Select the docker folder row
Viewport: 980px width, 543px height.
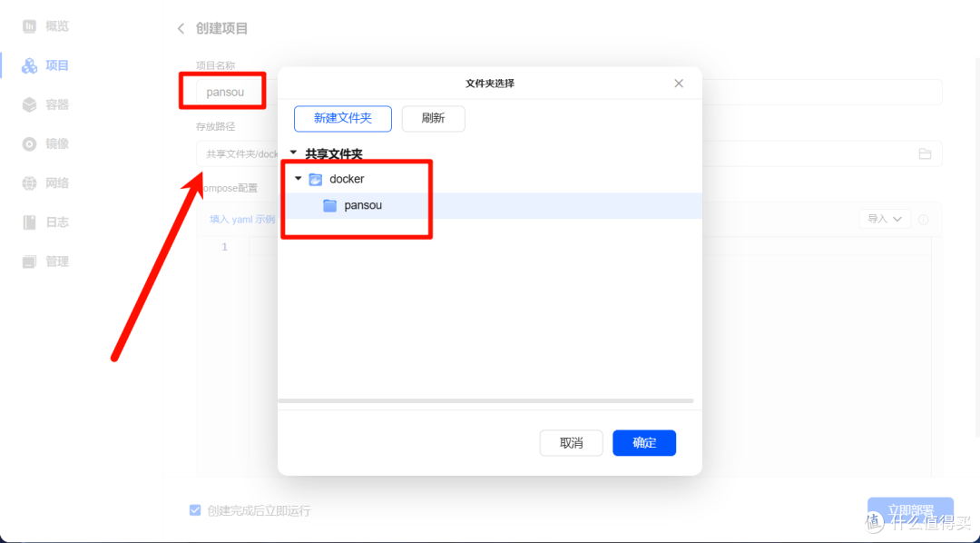(489, 179)
